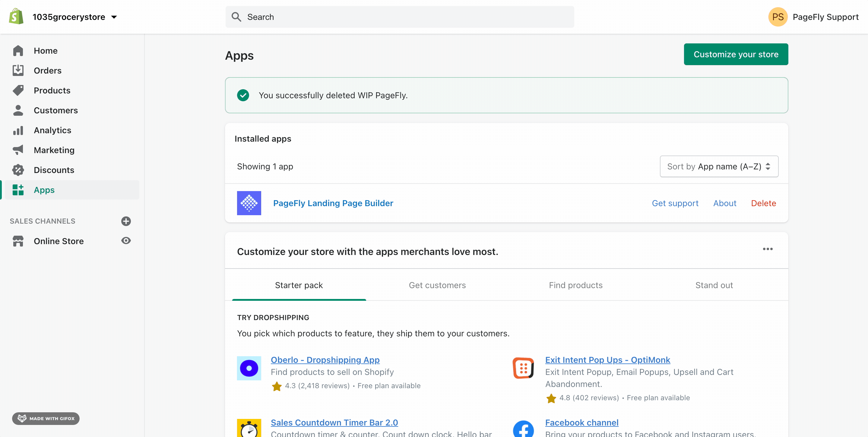Click the Analytics bar chart icon

(x=18, y=130)
